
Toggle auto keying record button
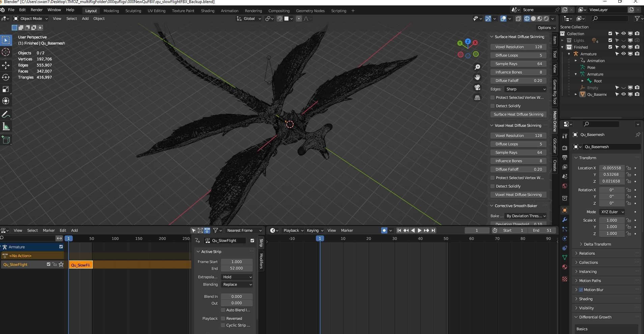(x=384, y=230)
